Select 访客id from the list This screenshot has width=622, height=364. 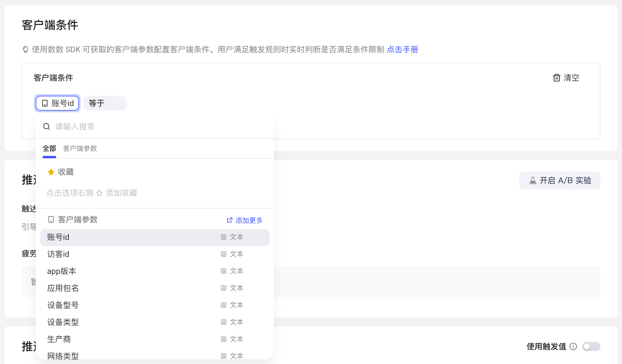pos(155,254)
